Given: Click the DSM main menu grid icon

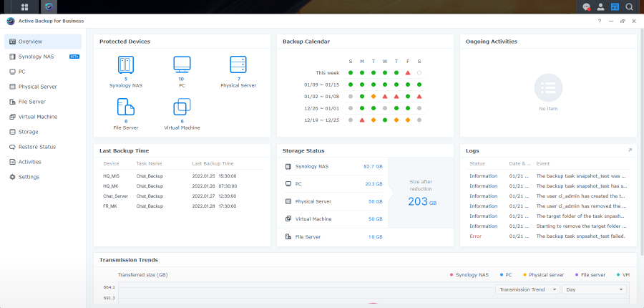Looking at the screenshot, I should [x=24, y=7].
